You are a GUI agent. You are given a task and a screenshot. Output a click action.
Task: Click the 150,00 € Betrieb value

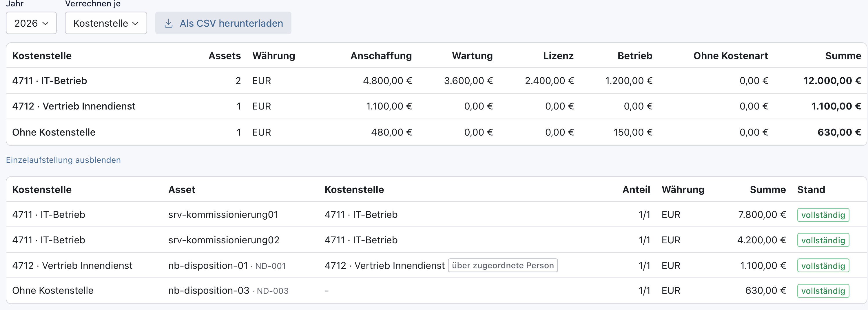[633, 132]
